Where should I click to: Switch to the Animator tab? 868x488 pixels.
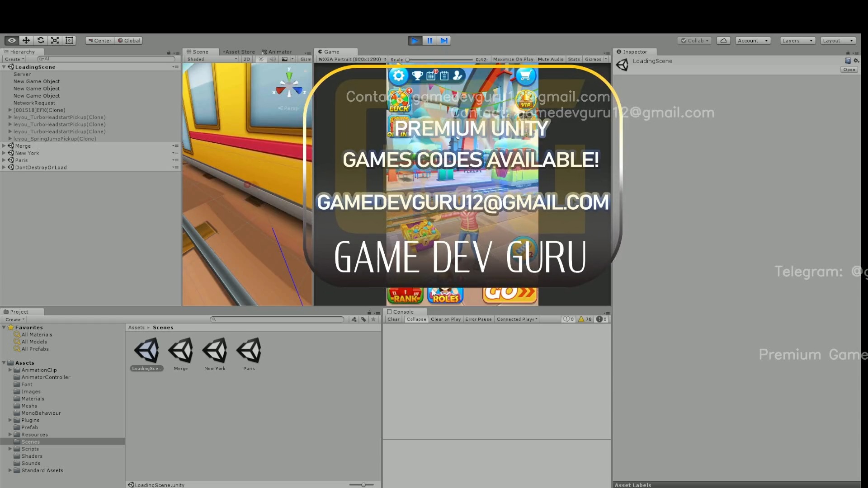(x=277, y=52)
